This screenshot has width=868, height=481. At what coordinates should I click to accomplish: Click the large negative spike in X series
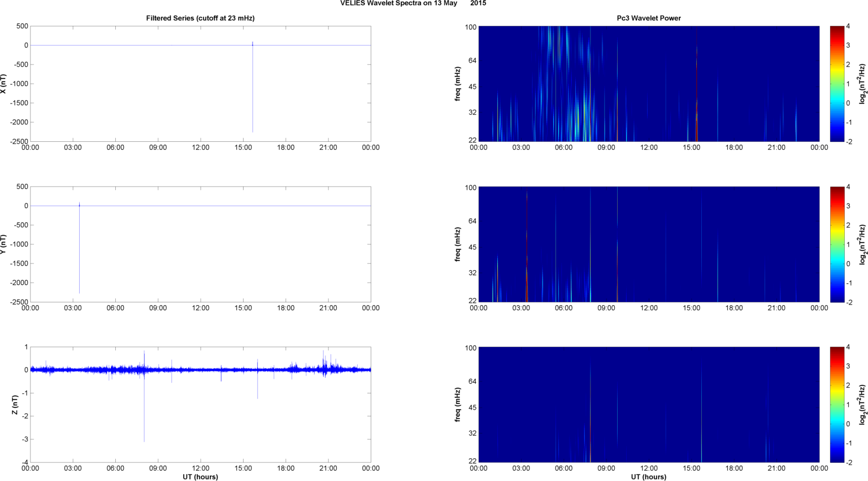(253, 88)
